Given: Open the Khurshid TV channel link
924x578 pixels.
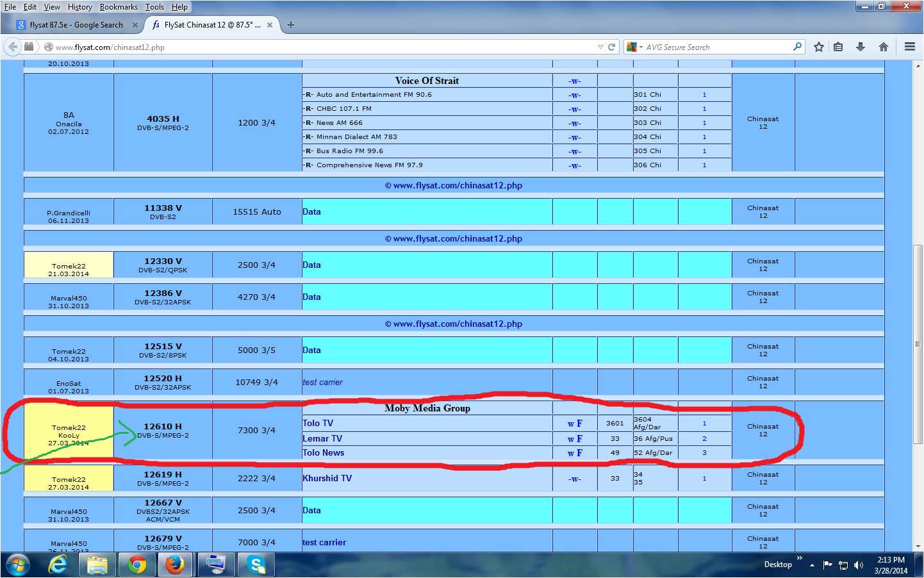Looking at the screenshot, I should (327, 479).
